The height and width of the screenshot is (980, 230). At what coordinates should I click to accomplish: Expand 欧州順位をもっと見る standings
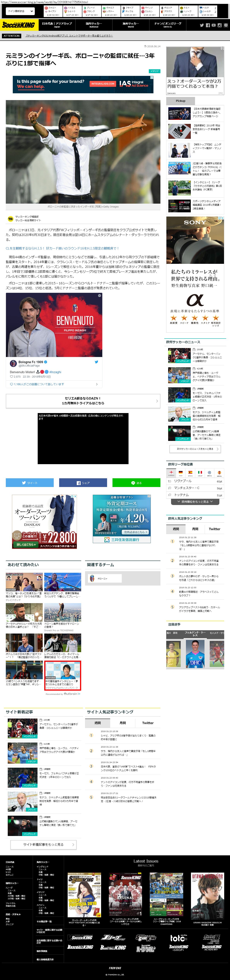pyautogui.click(x=195, y=501)
